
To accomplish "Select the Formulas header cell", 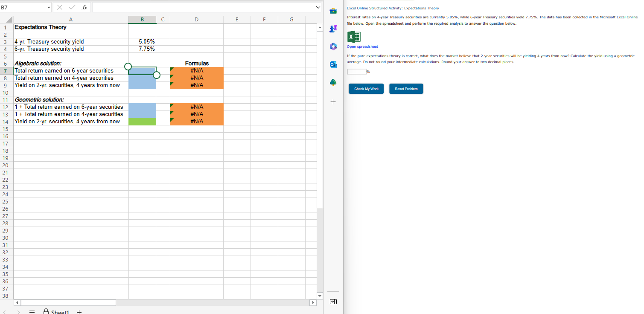I will click(x=196, y=63).
